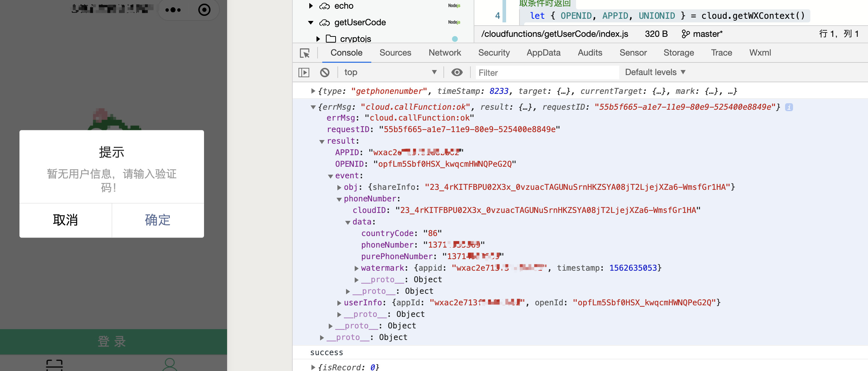Image resolution: width=868 pixels, height=371 pixels.
Task: Expand the cryptojs folder
Action: click(318, 39)
